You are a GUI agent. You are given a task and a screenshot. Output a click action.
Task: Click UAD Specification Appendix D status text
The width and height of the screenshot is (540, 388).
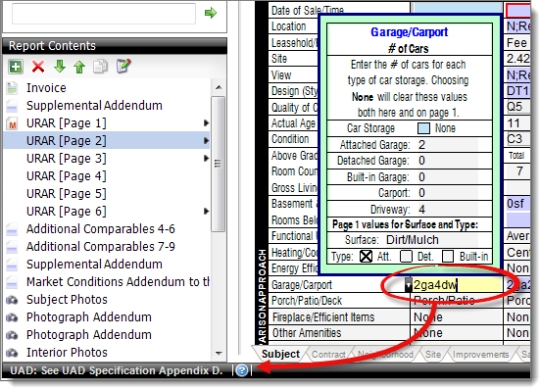116,370
